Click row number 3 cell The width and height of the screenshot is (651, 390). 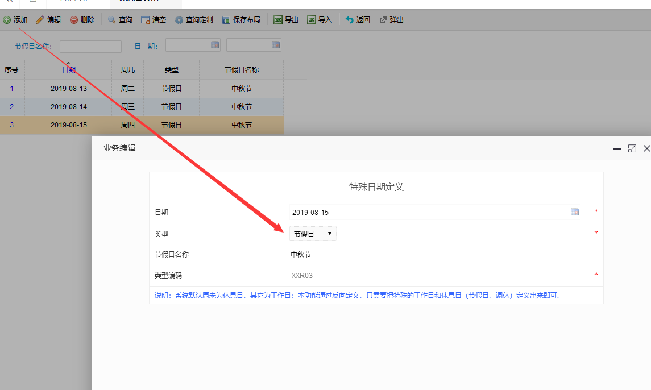point(12,125)
